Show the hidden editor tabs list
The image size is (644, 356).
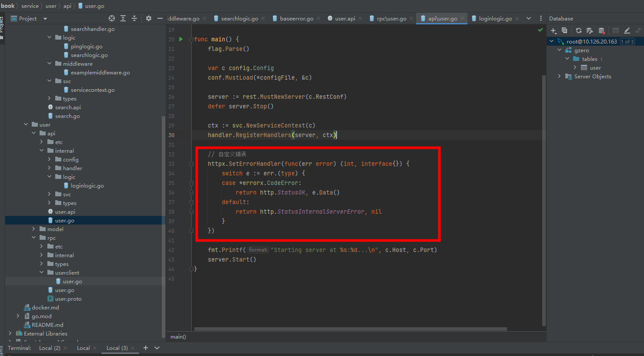[x=529, y=18]
